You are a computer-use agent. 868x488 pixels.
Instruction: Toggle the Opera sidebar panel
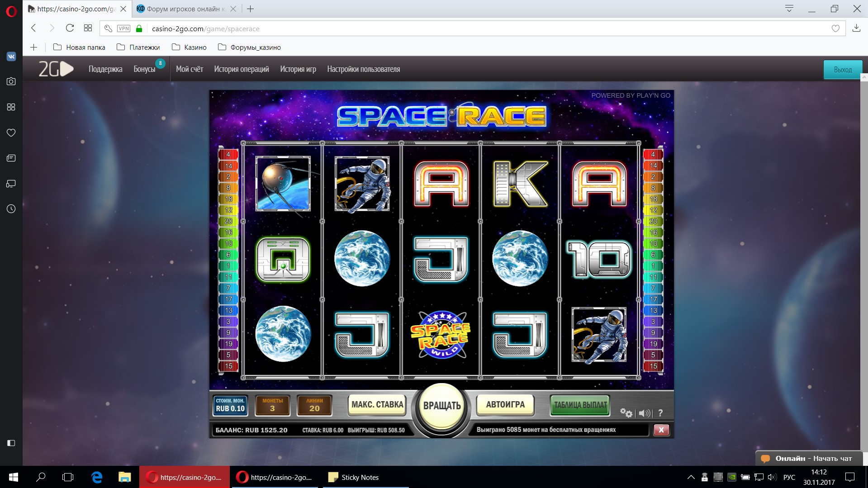pos(11,443)
